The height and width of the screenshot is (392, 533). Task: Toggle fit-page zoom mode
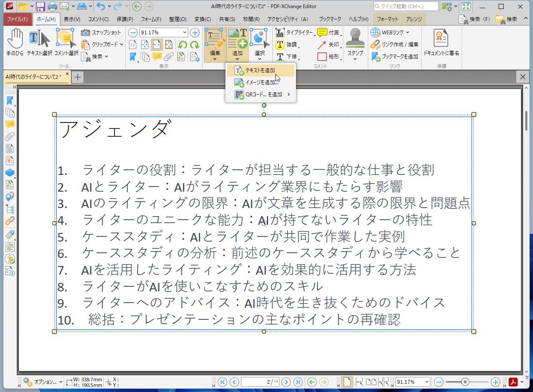point(145,45)
